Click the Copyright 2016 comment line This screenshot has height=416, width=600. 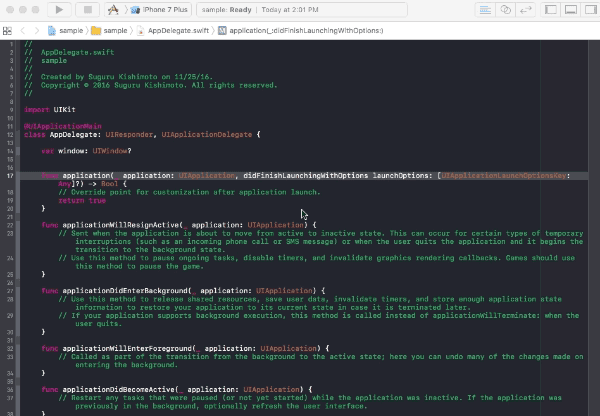tap(151, 85)
